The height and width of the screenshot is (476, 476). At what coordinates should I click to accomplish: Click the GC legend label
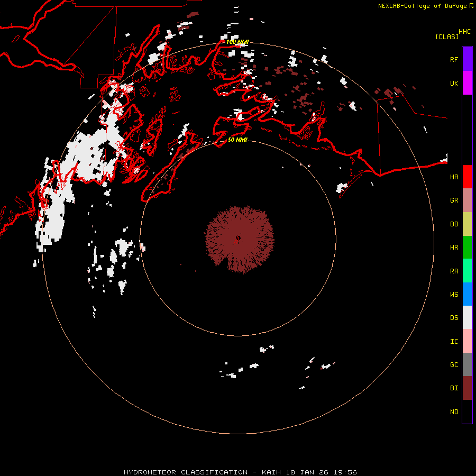tap(454, 365)
